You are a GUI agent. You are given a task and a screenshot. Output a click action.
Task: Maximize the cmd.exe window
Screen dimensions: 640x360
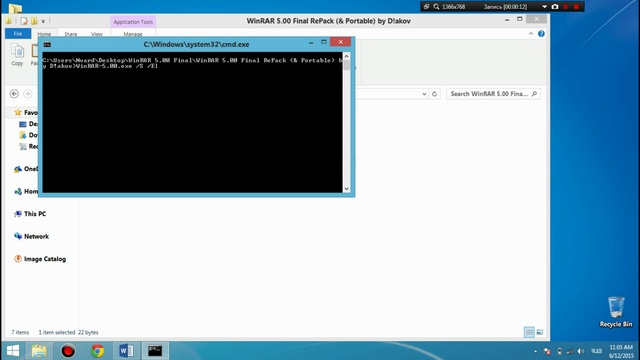(324, 42)
